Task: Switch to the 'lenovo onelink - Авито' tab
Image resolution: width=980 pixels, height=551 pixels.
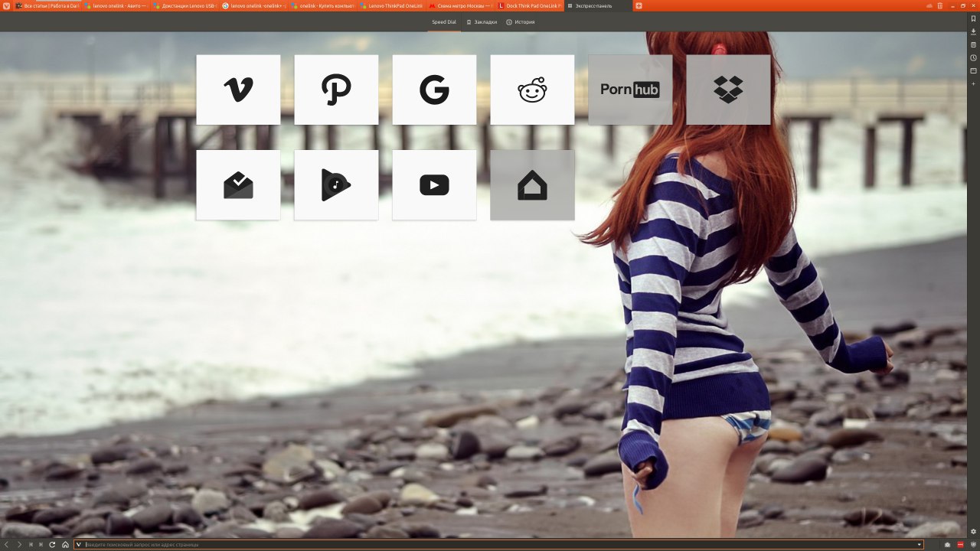Action: click(x=116, y=5)
